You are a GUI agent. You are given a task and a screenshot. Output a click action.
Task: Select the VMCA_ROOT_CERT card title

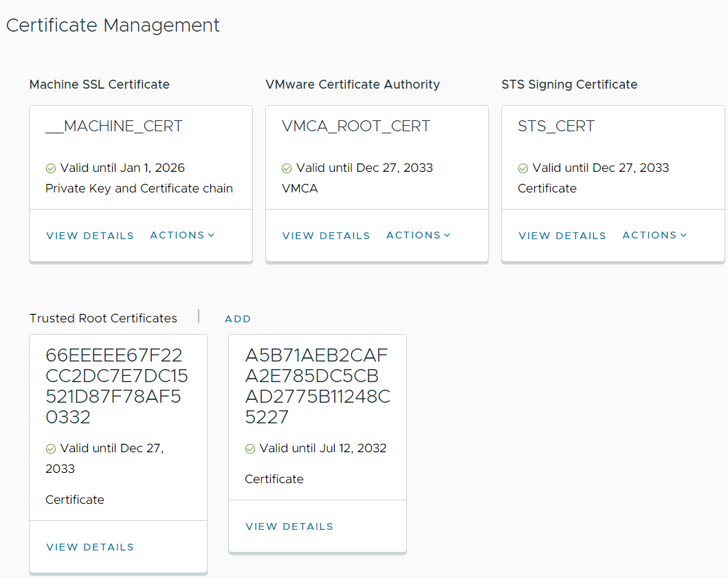(x=356, y=126)
